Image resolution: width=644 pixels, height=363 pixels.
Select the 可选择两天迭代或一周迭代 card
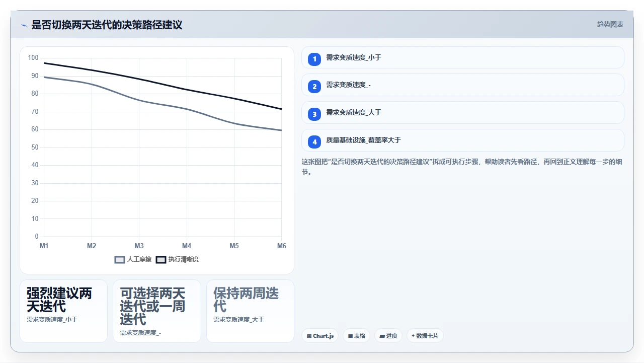pyautogui.click(x=157, y=311)
